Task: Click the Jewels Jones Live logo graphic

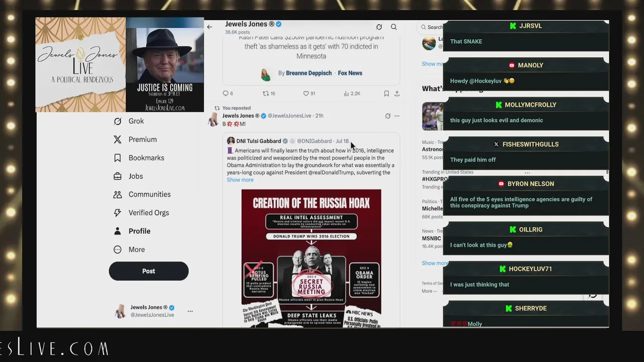Action: pyautogui.click(x=80, y=64)
